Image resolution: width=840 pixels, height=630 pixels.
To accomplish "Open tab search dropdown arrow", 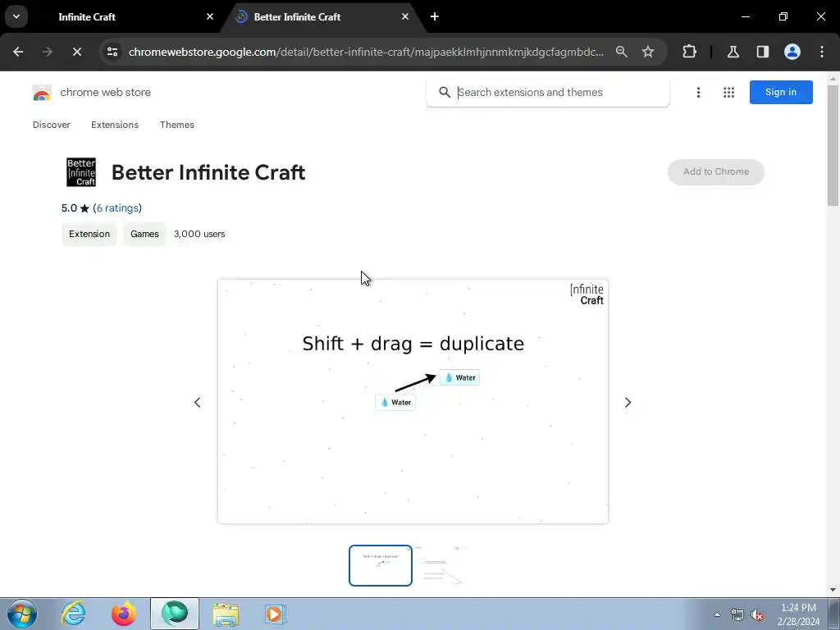I will [x=16, y=16].
